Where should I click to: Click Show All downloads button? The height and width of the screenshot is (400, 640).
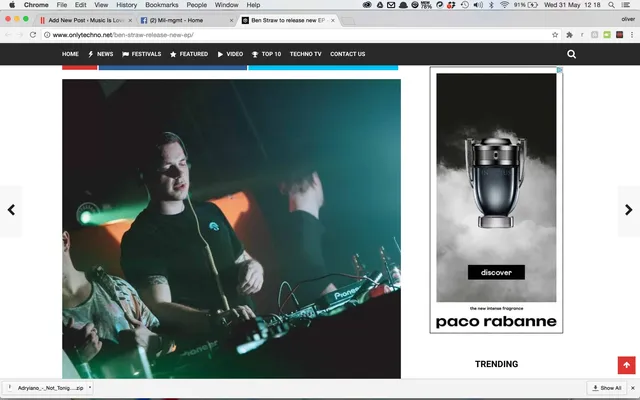pos(607,388)
